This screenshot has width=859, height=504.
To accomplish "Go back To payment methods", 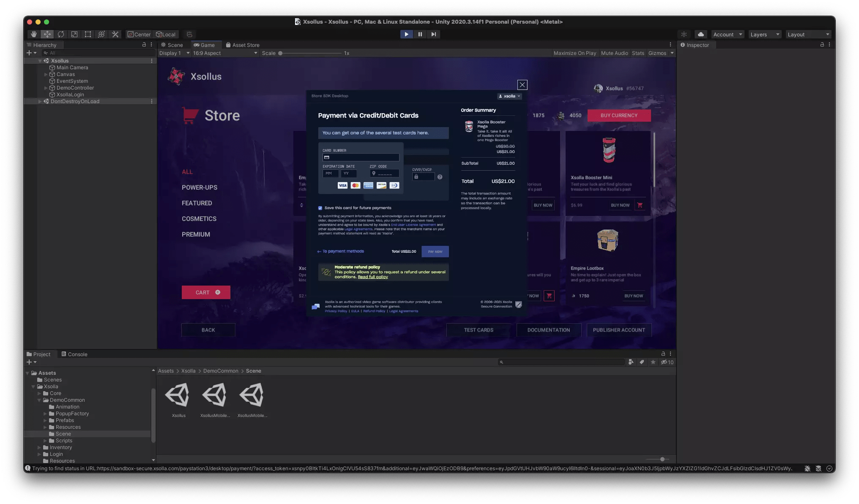I will (341, 251).
